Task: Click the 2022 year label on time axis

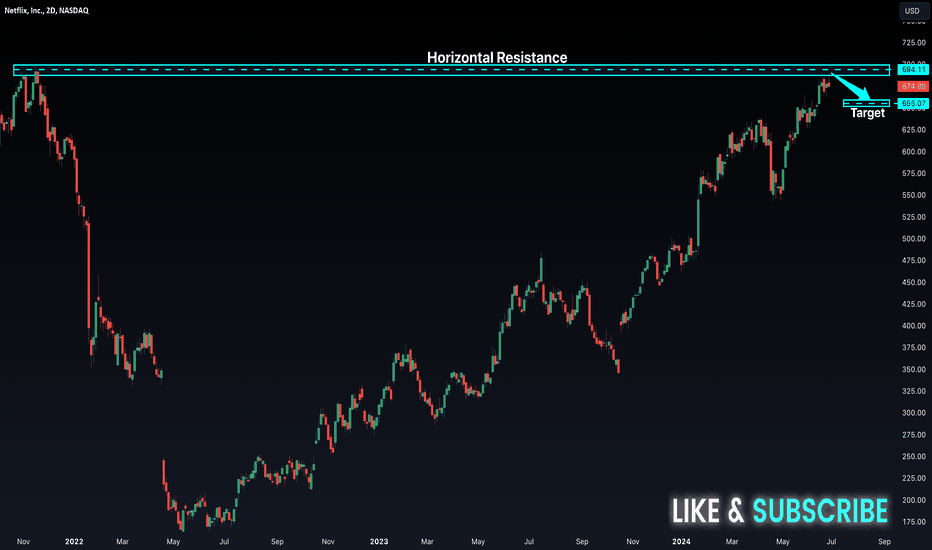Action: 74,542
